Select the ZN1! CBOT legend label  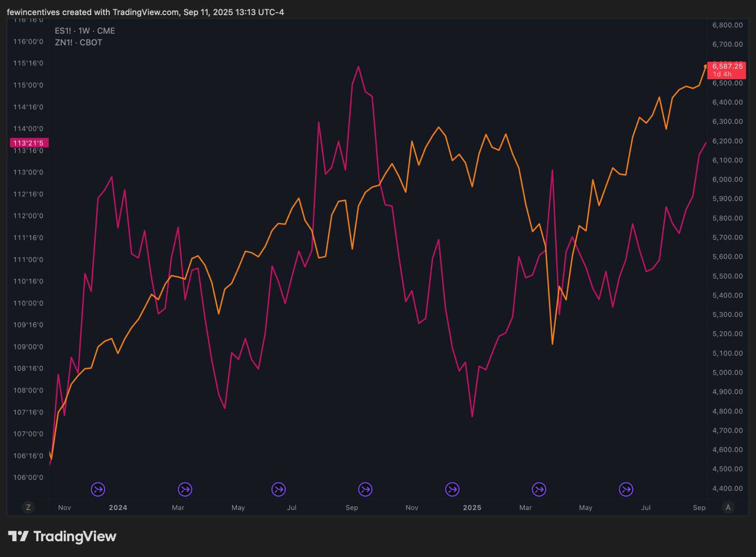[x=78, y=42]
